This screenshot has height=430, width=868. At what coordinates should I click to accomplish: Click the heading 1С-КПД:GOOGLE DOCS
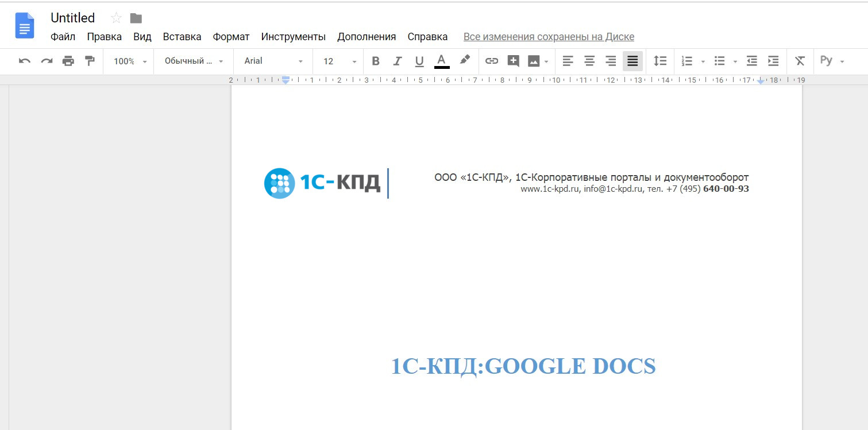pyautogui.click(x=523, y=366)
